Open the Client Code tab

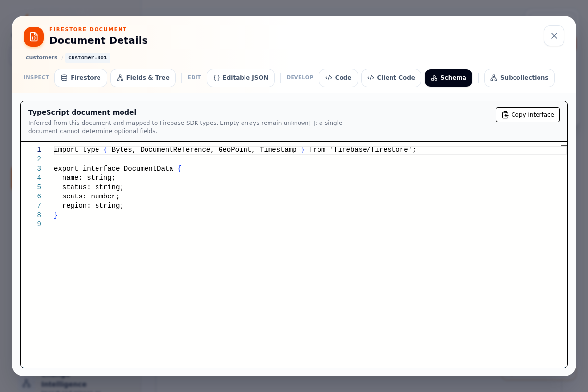click(391, 78)
